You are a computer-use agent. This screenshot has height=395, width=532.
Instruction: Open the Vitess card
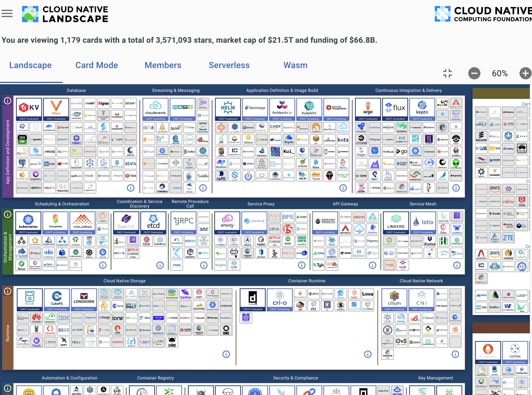point(56,109)
